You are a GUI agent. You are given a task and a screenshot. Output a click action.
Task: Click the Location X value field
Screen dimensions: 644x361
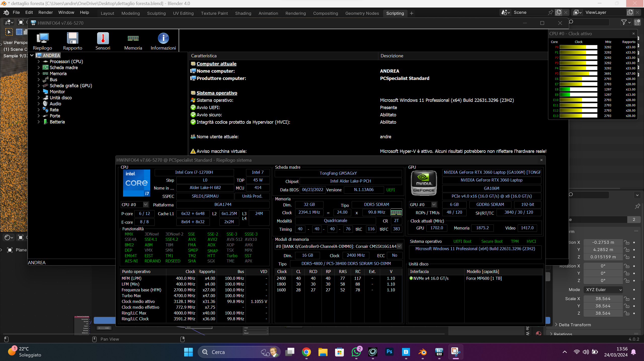tap(603, 242)
